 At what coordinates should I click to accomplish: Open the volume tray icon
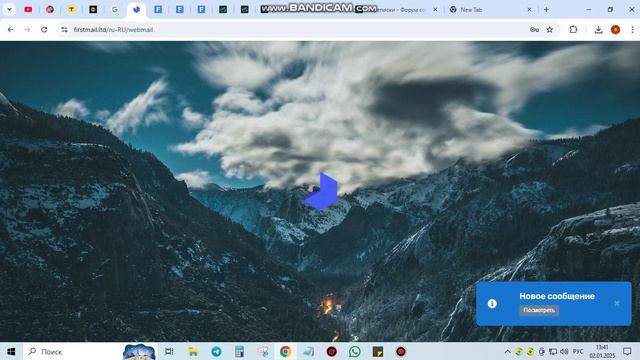(x=564, y=351)
